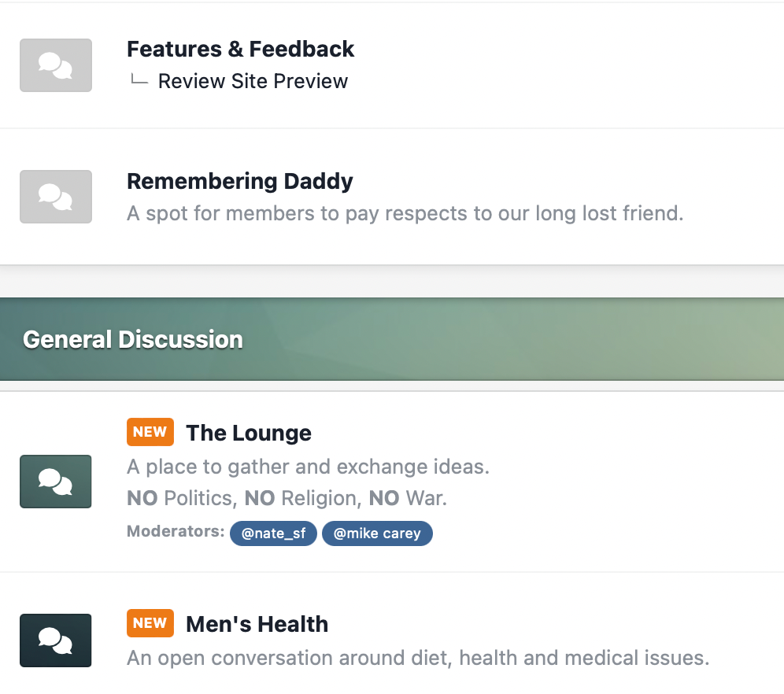Click the Men's Health description about diet and health
Image resolution: width=784 pixels, height=694 pixels.
tap(418, 658)
